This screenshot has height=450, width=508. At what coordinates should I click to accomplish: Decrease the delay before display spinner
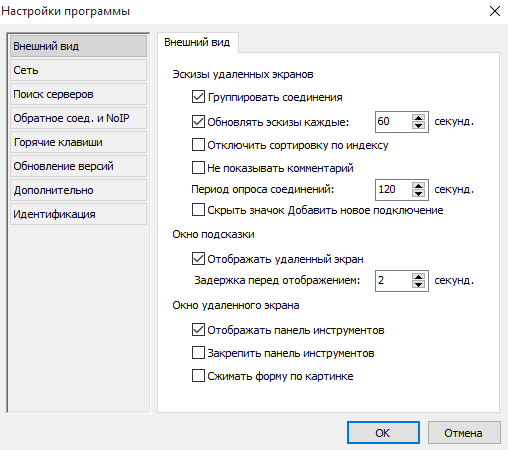pos(418,285)
